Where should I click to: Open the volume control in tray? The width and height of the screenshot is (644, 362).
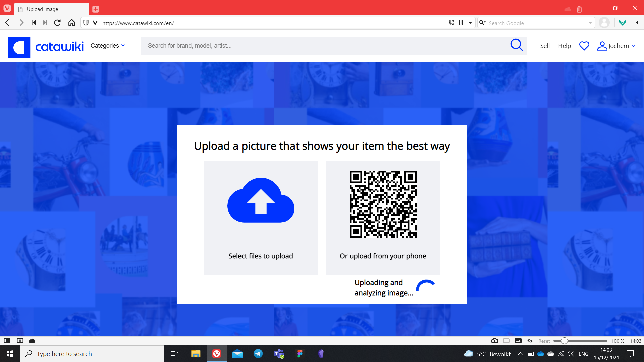(571, 354)
